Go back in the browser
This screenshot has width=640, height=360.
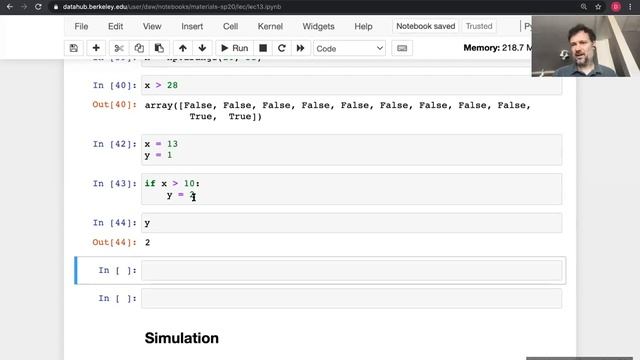9,7
